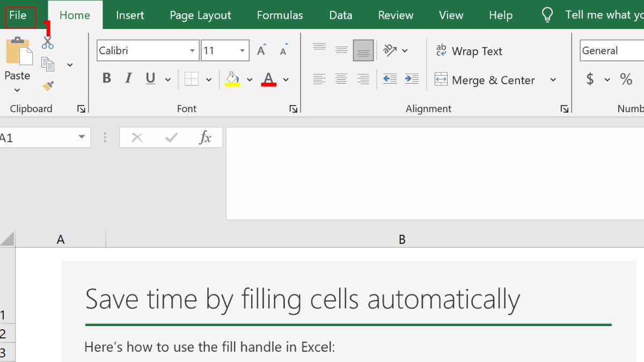Image resolution: width=644 pixels, height=362 pixels.
Task: Pick a highlight via Font Color swatch
Action: pyautogui.click(x=268, y=79)
